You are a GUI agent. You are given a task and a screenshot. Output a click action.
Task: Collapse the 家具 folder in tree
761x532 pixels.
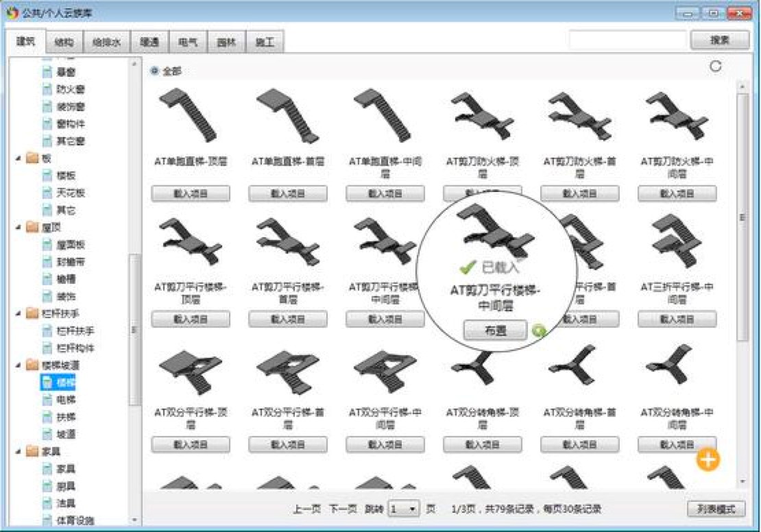click(17, 452)
